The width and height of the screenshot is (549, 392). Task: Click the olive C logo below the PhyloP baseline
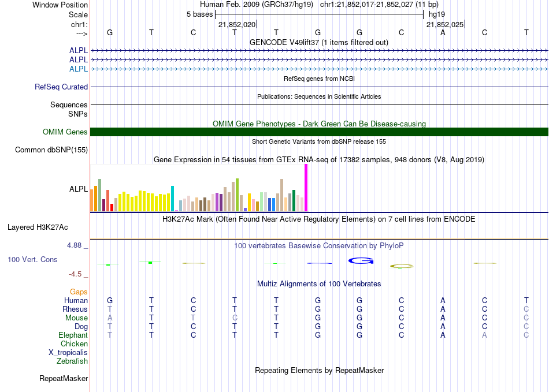(402, 266)
